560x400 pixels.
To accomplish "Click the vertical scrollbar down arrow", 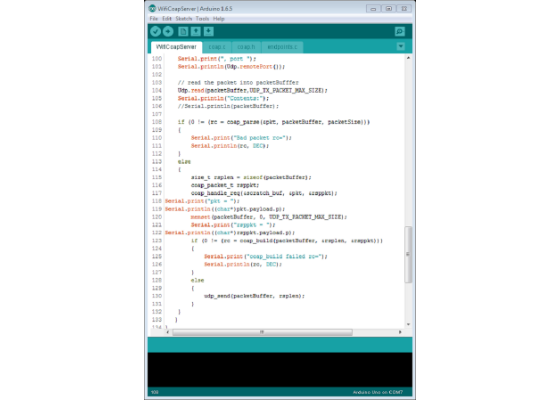I will pyautogui.click(x=408, y=324).
